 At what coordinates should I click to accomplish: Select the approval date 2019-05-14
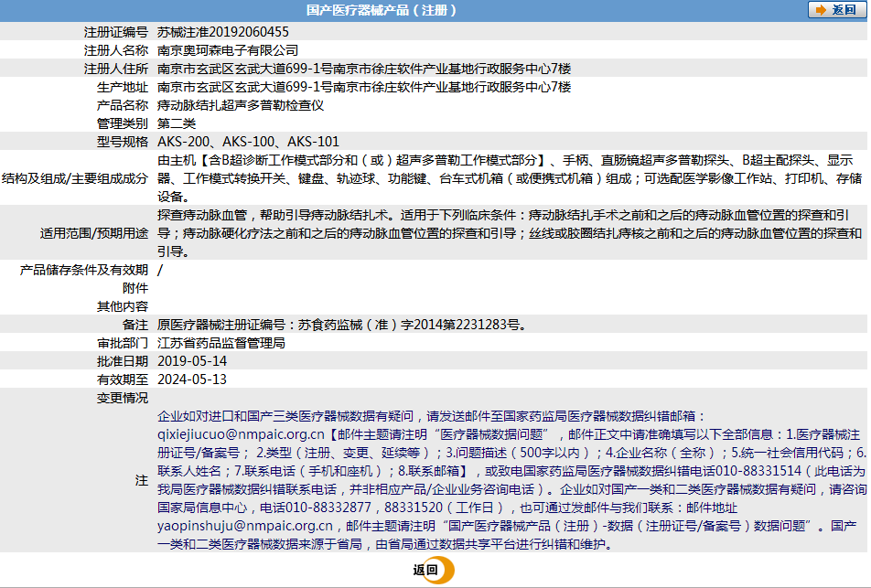[192, 361]
